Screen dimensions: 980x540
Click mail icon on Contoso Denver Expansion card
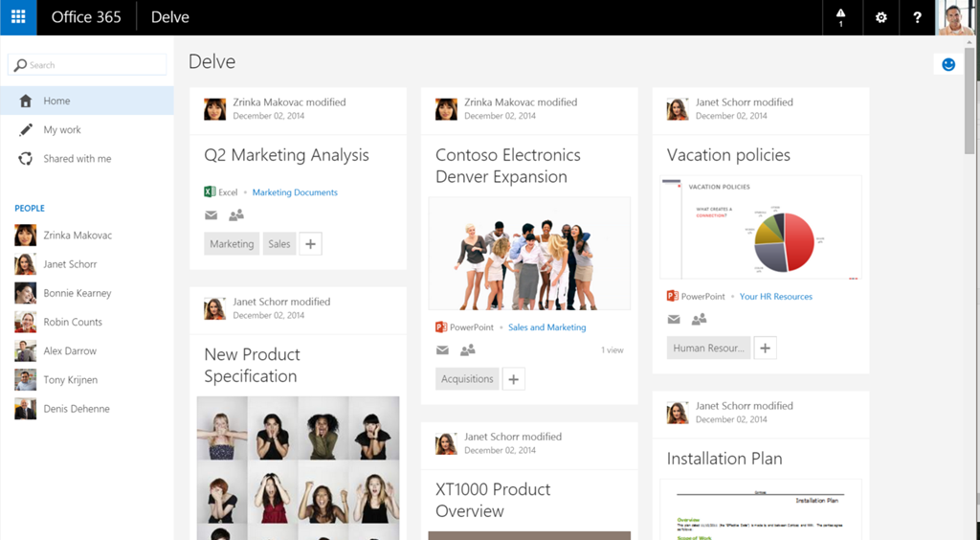442,350
